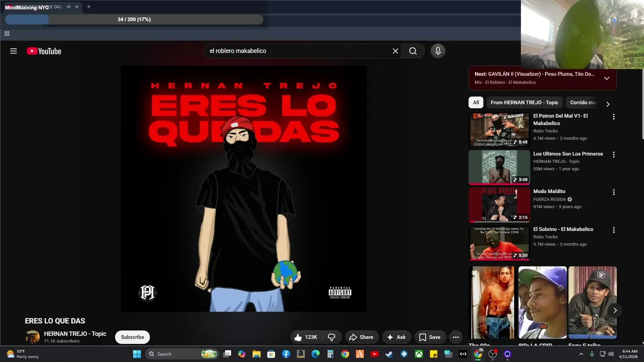Open Xbox app from the taskbar
This screenshot has height=362, width=644.
pos(419,354)
